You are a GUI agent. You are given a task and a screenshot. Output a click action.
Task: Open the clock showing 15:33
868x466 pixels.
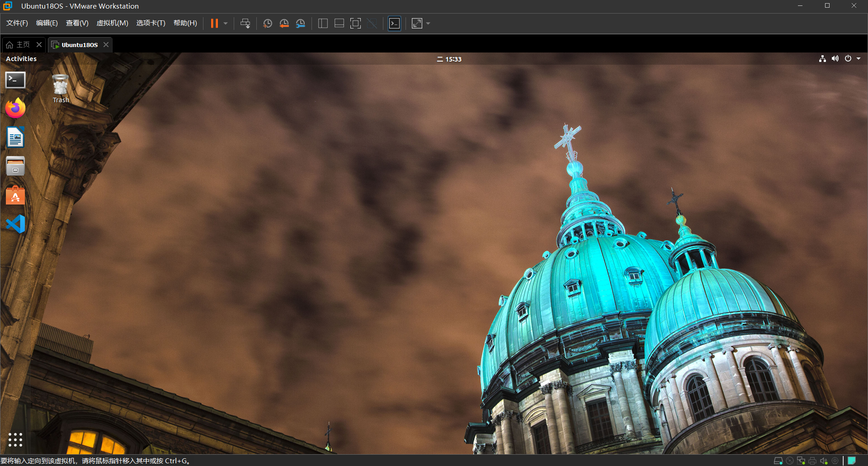pyautogui.click(x=449, y=59)
